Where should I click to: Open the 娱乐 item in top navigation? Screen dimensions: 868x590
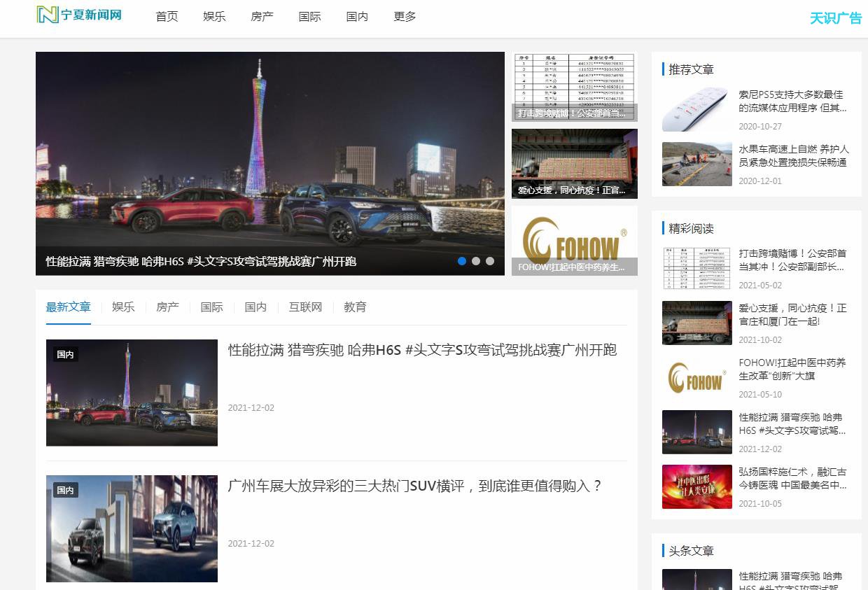click(x=214, y=16)
